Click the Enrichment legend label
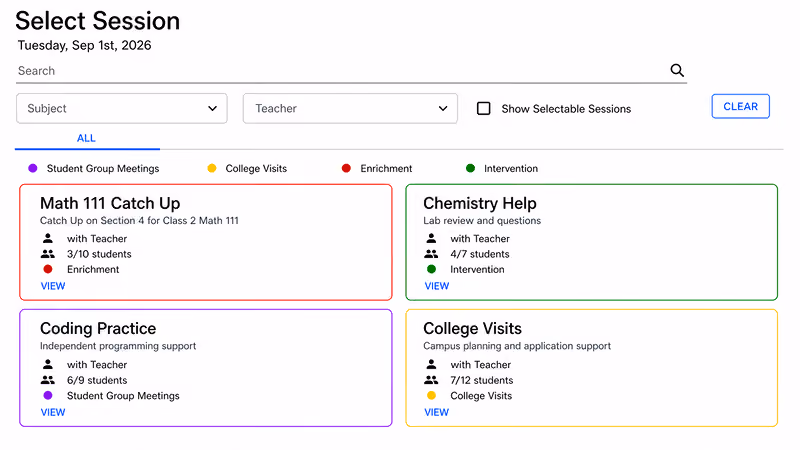This screenshot has width=800, height=450. pos(386,168)
